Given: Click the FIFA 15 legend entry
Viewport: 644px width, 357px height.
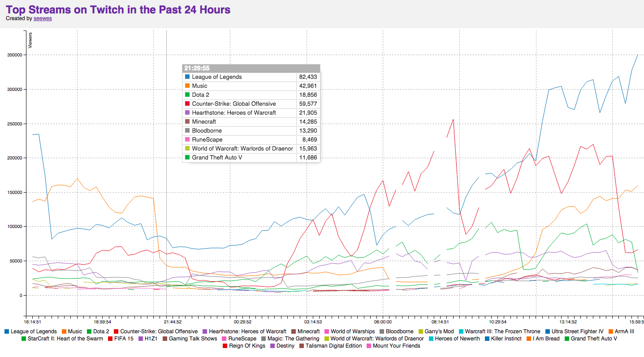Looking at the screenshot, I should pos(121,339).
